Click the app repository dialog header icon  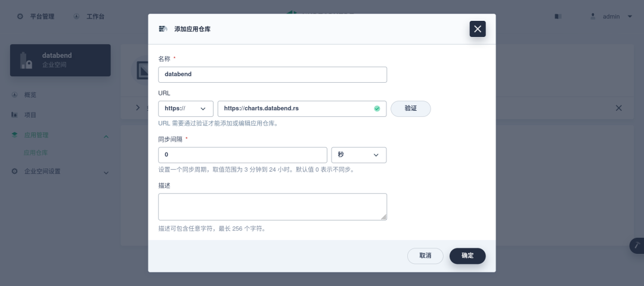(162, 29)
